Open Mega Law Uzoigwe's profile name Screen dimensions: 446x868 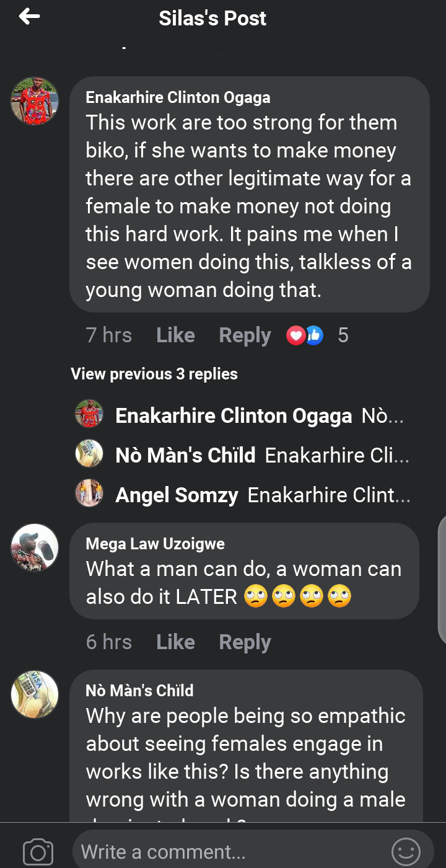pos(155,544)
